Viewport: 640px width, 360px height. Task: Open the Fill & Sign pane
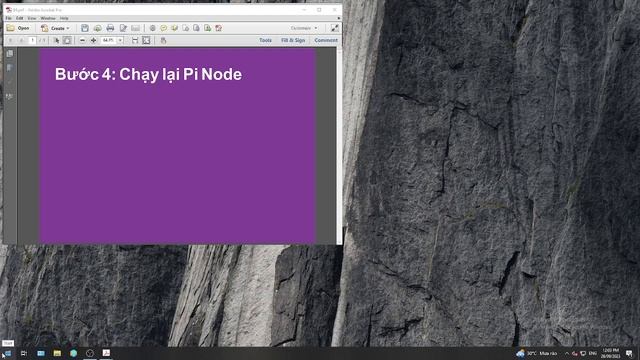coord(293,40)
